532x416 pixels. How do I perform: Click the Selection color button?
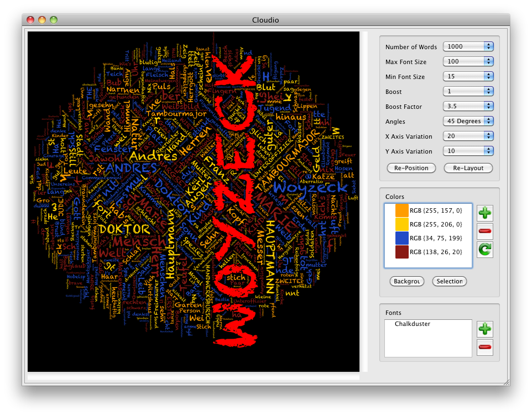(449, 281)
